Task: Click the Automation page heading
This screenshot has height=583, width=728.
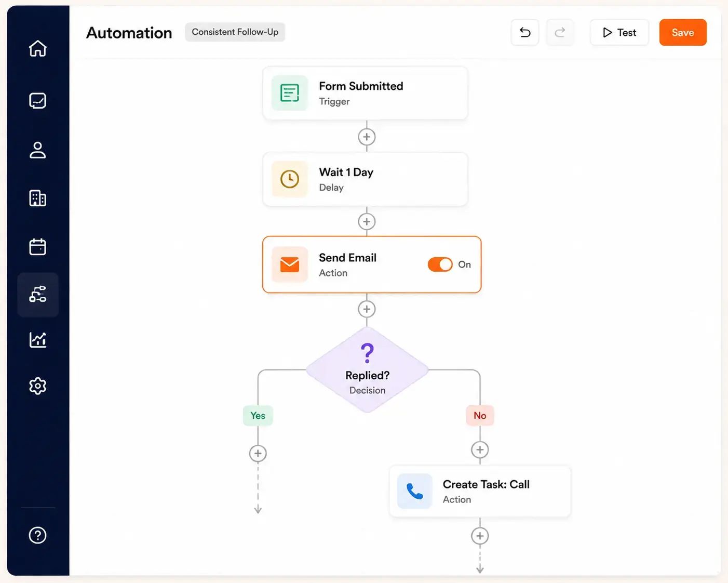Action: [129, 33]
